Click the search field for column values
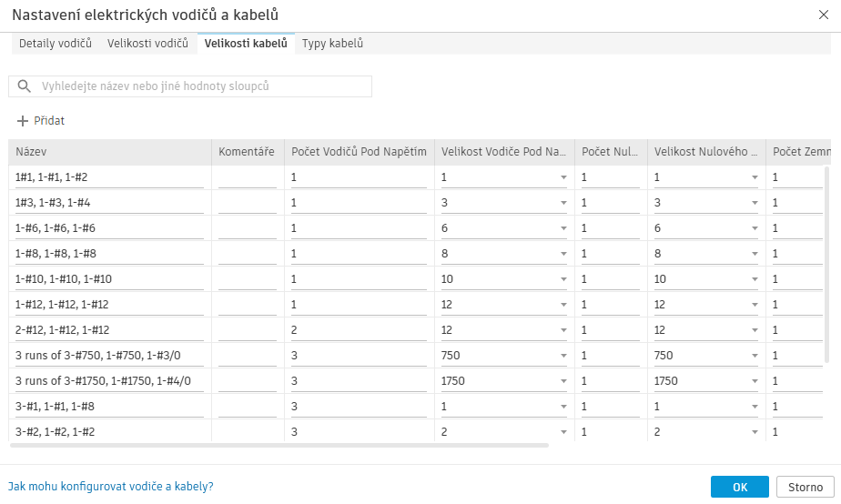This screenshot has height=504, width=841. pos(200,86)
